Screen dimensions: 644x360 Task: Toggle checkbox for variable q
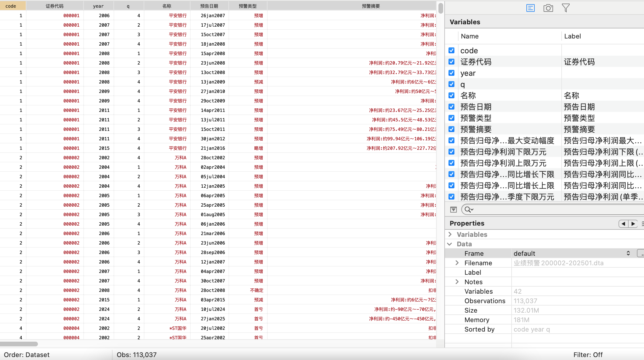(x=451, y=84)
